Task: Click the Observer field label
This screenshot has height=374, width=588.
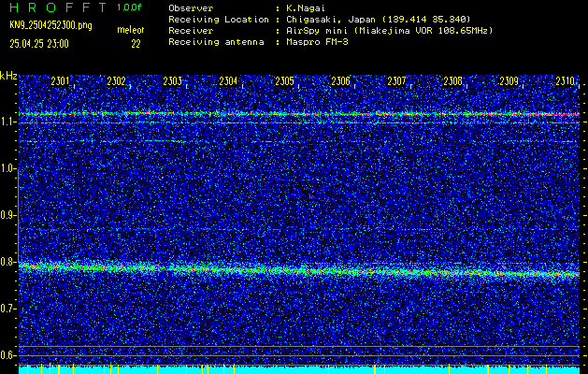Action: point(191,8)
